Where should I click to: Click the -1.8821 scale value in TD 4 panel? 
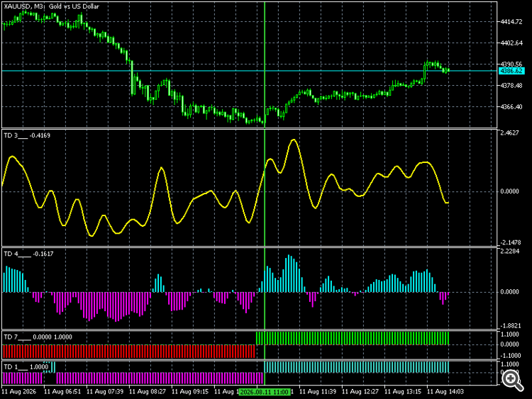tap(509, 326)
